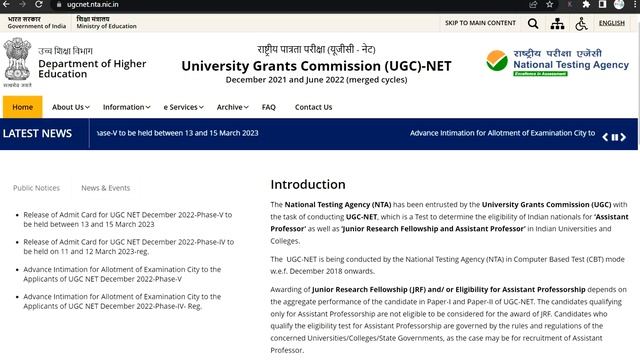Click the Department of Higher Education text
Viewport: 640px width, 360px height.
point(92,69)
